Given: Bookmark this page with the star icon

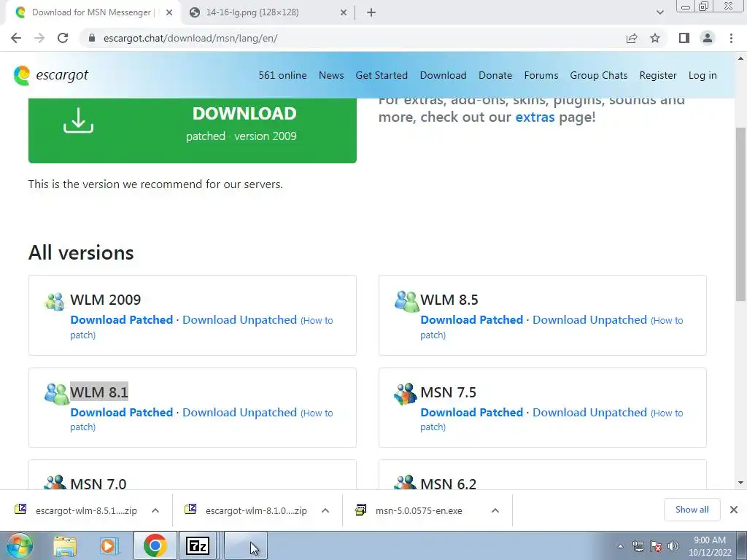Looking at the screenshot, I should click(655, 38).
